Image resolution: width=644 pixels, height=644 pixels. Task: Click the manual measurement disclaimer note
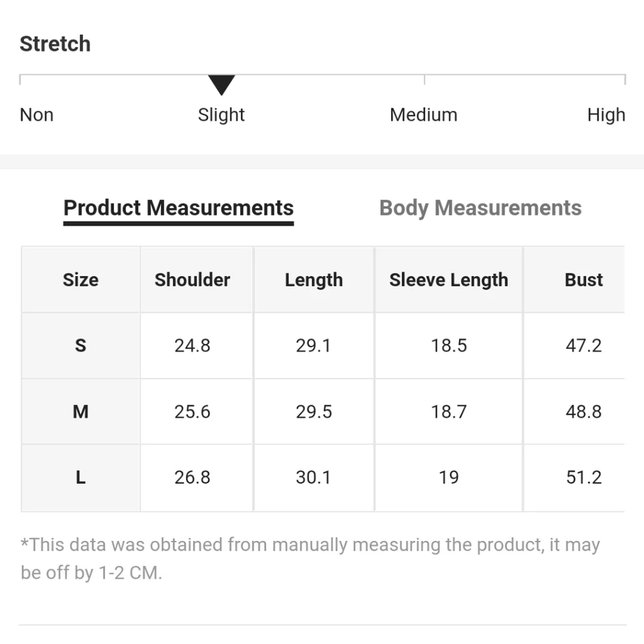(310, 558)
